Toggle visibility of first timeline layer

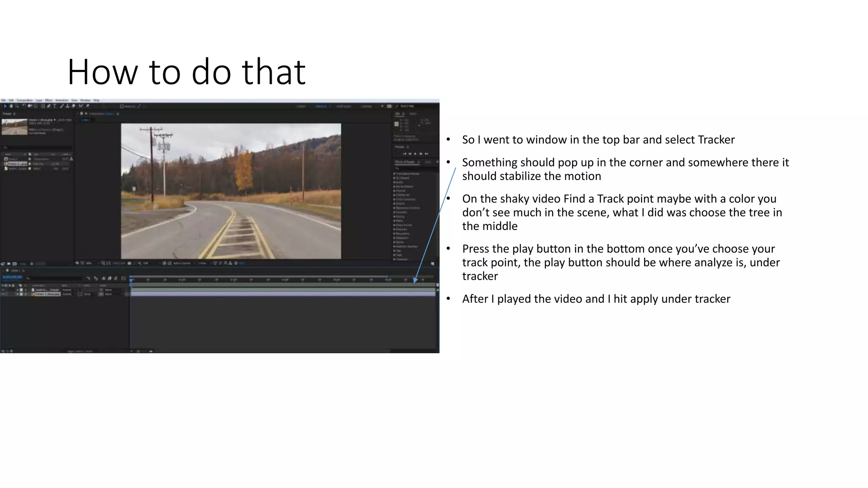pyautogui.click(x=3, y=290)
